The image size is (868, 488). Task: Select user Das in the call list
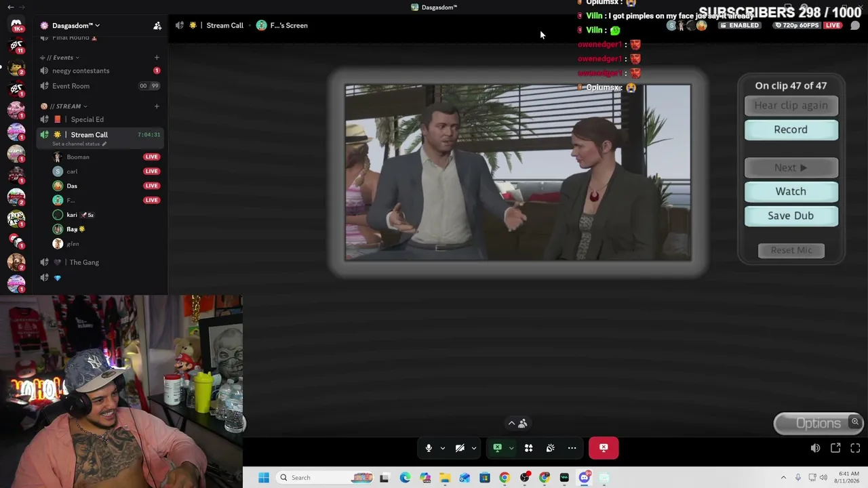72,186
